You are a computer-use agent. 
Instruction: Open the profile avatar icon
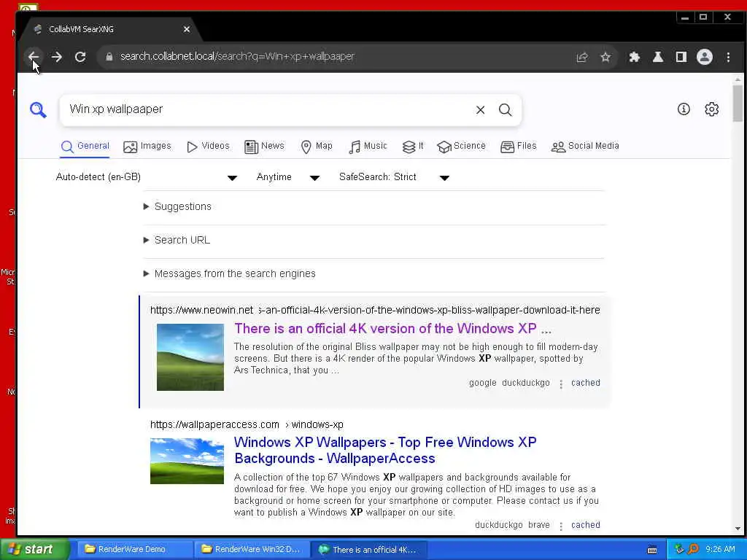click(704, 57)
